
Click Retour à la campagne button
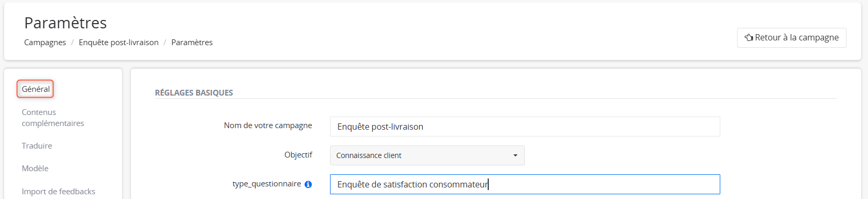(792, 38)
